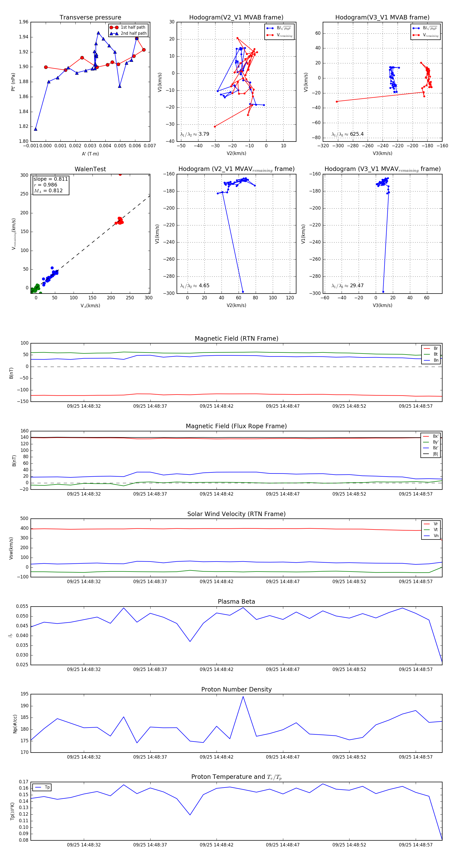This screenshot has height=868, width=473.
Task: Click the eigenvalue ratio 625.4 annotation
Action: point(347,134)
